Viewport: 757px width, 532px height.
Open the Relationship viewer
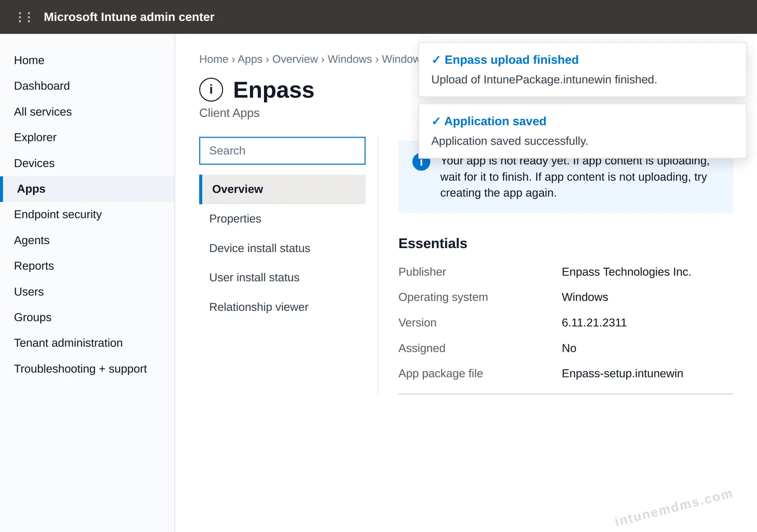tap(282, 307)
